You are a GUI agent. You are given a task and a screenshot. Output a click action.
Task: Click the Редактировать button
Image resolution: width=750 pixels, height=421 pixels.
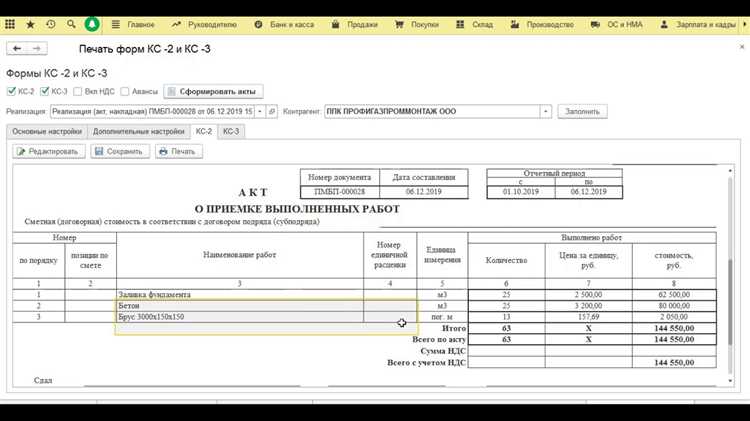(49, 152)
